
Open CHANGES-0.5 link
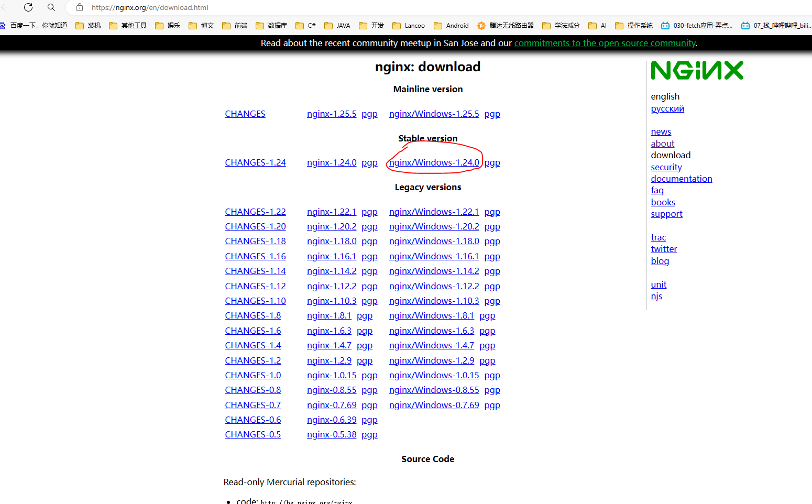[x=253, y=434]
